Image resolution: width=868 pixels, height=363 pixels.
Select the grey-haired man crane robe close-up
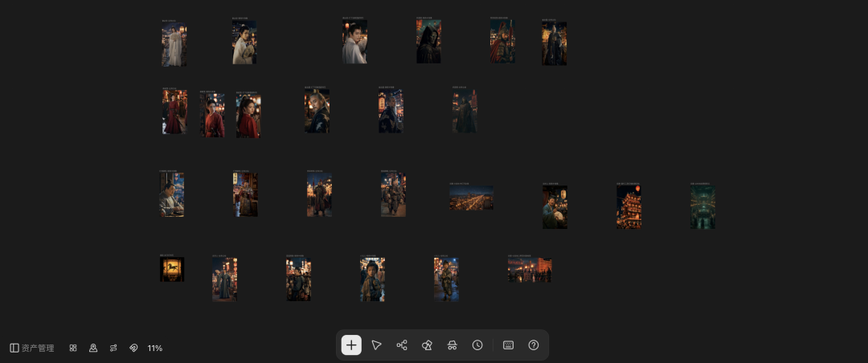point(317,111)
